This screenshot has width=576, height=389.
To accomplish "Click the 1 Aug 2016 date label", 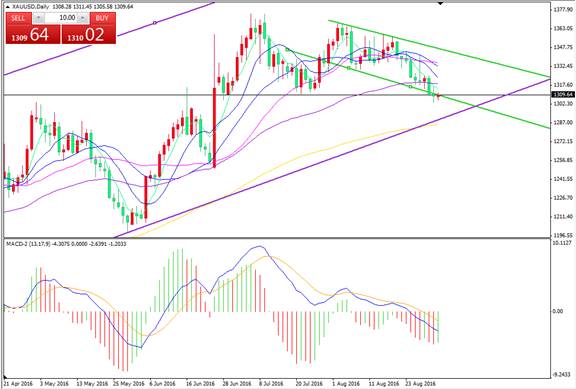I will (x=346, y=384).
